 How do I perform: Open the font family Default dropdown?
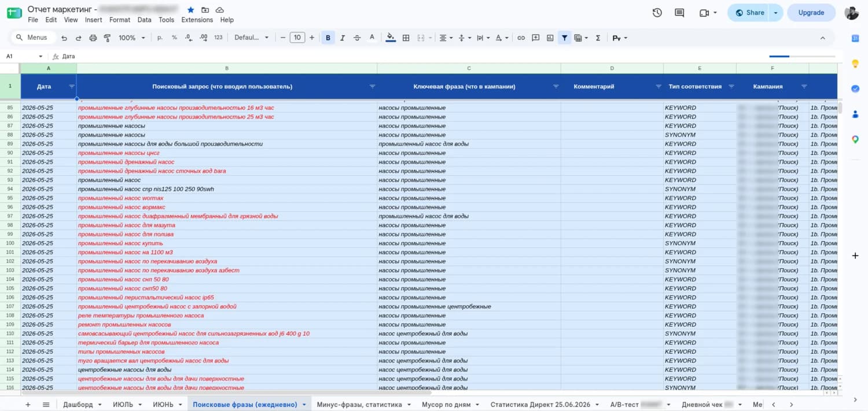251,38
